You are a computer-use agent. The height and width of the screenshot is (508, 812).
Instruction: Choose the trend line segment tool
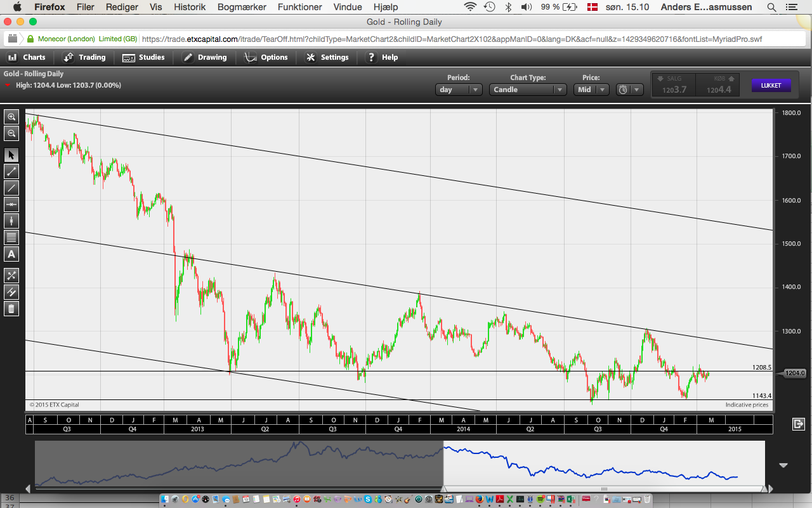click(11, 171)
